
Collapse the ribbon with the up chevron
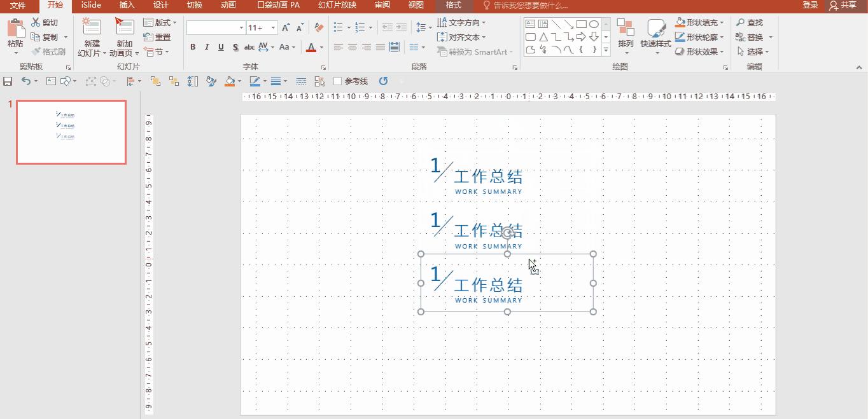point(858,67)
